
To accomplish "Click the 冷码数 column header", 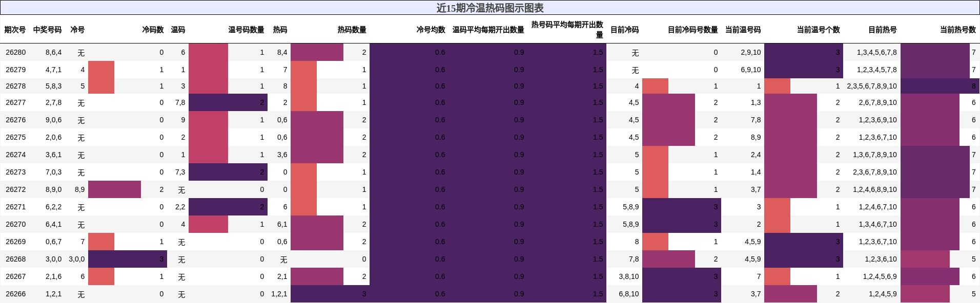I will pos(153,30).
